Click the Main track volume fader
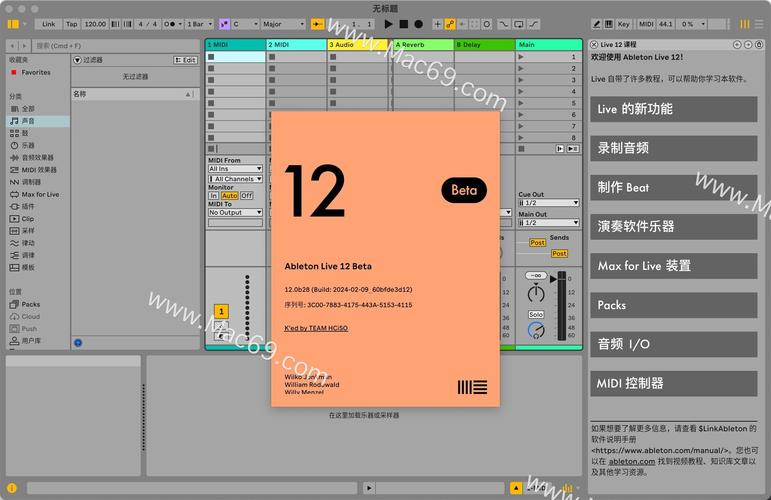 (561, 306)
